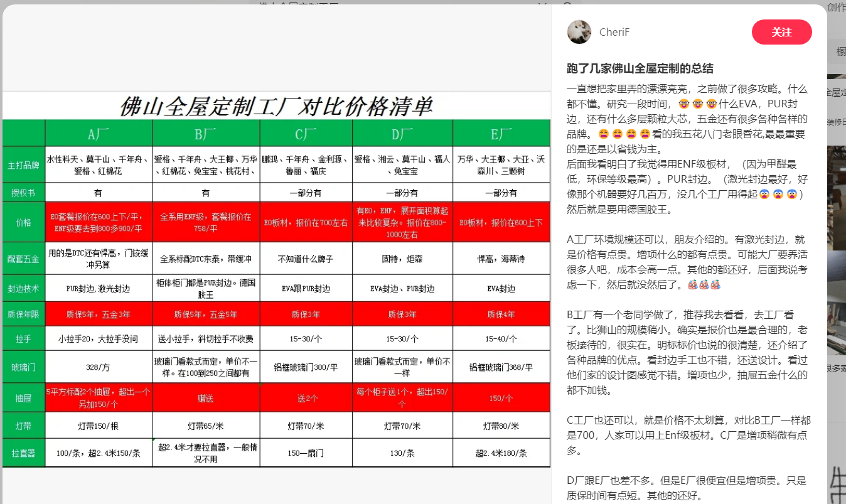Click the cell 铝框玻璃门368/平

point(501,367)
